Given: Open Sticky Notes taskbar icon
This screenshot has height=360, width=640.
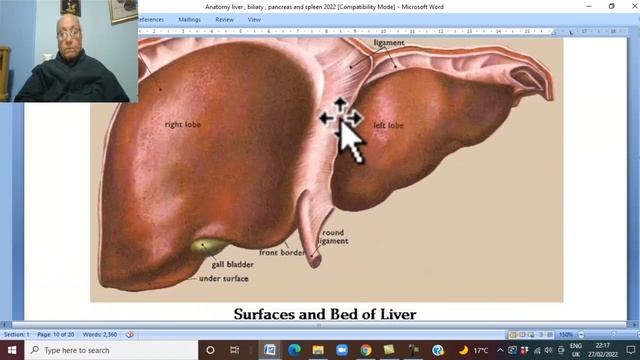Looking at the screenshot, I should [389, 350].
